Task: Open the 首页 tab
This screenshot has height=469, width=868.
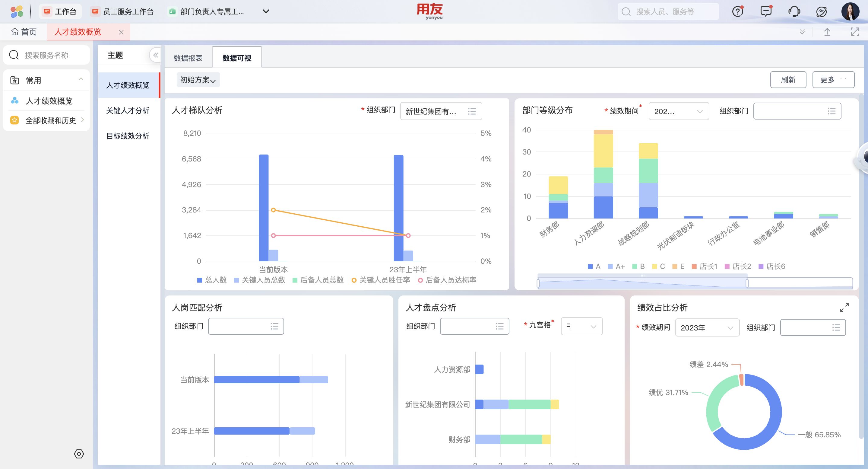Action: pyautogui.click(x=24, y=32)
